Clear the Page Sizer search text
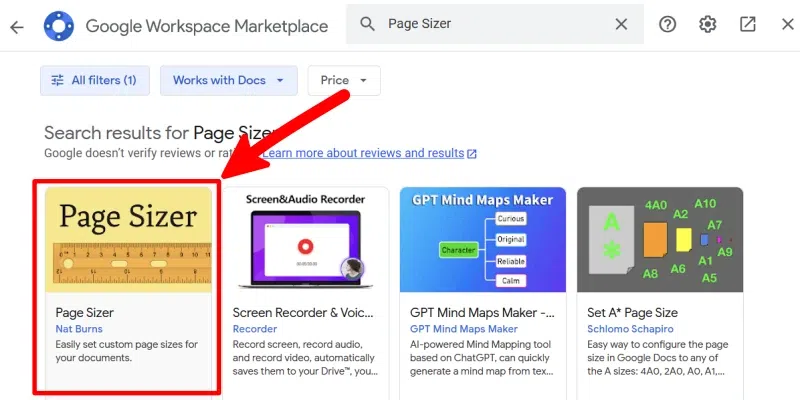 click(621, 24)
